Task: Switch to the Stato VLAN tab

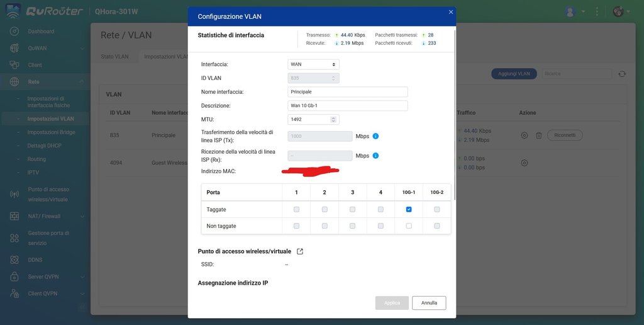Action: coord(114,57)
